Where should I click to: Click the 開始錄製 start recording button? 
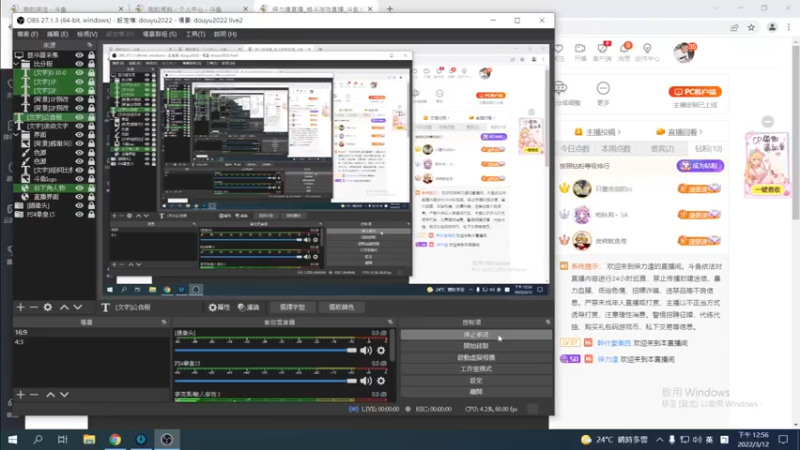click(x=476, y=346)
